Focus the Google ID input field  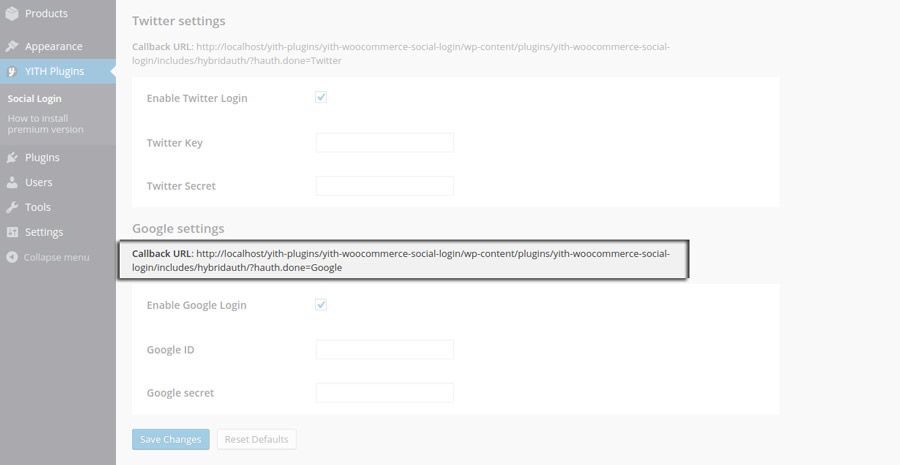coord(385,350)
